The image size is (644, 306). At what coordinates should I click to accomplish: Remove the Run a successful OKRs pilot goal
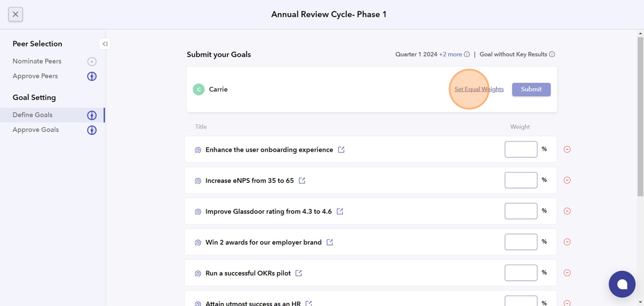click(567, 273)
